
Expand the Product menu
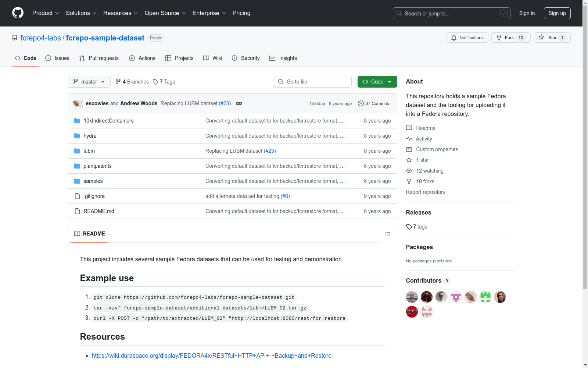tap(46, 13)
